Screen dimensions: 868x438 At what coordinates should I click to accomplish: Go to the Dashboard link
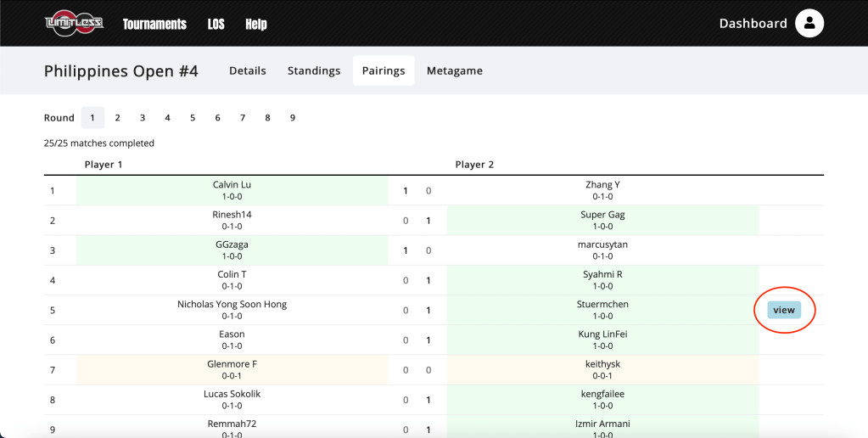[x=753, y=24]
